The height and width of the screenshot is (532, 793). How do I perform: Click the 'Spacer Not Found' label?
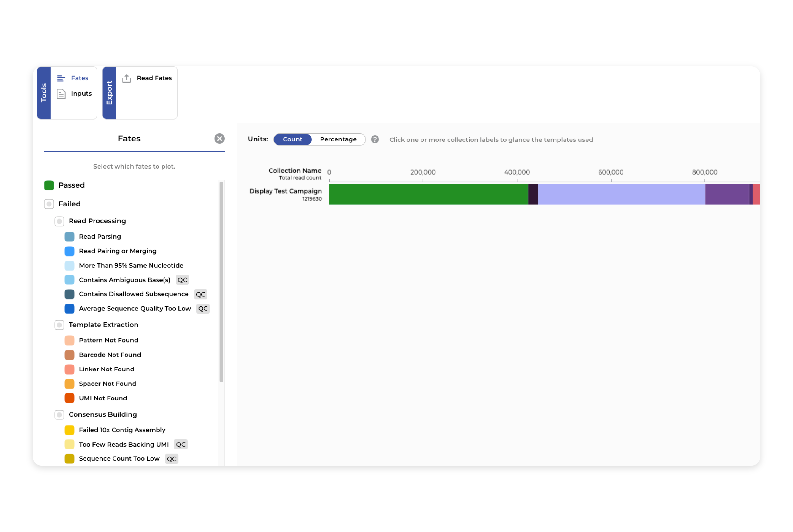(108, 384)
